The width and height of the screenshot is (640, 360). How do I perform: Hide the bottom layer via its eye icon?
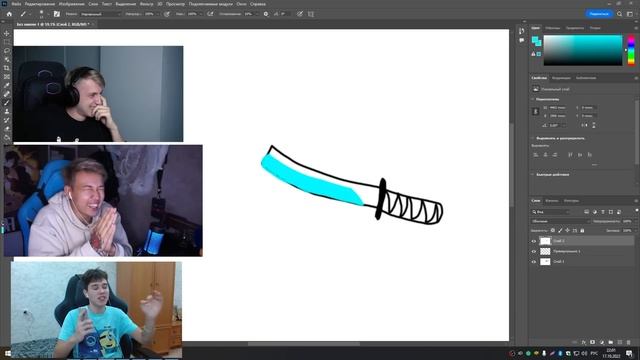pyautogui.click(x=534, y=262)
